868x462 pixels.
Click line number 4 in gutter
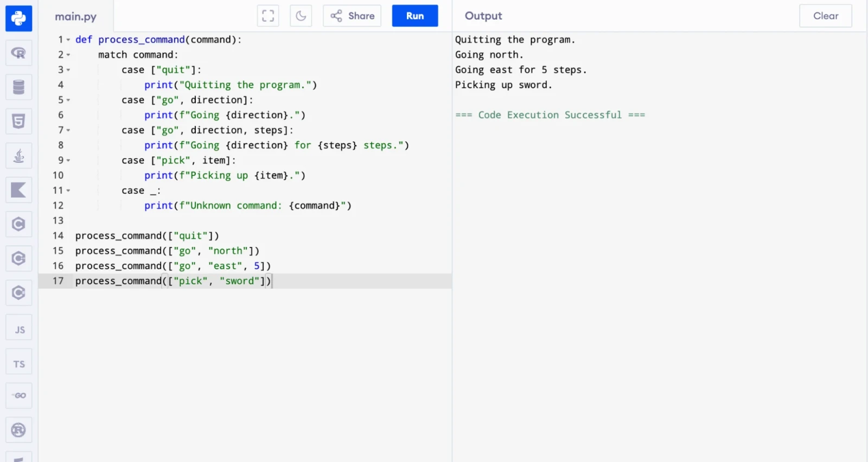61,85
